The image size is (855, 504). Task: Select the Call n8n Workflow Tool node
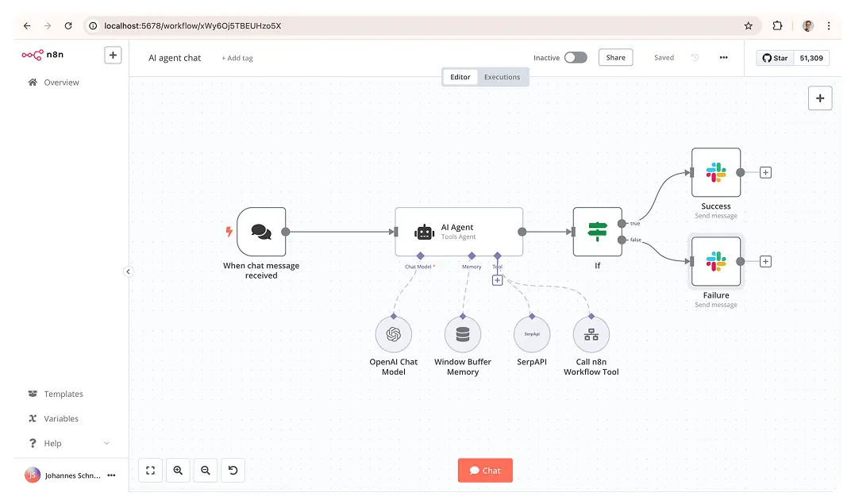(x=591, y=334)
